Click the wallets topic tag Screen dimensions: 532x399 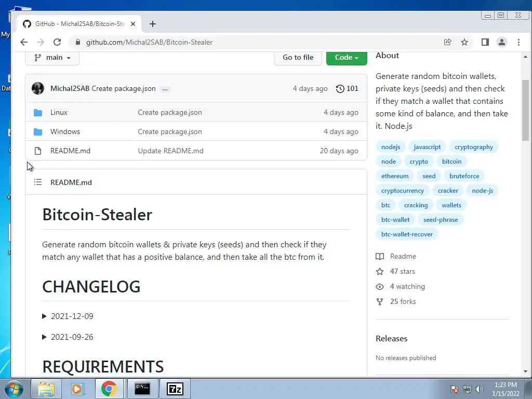tap(451, 205)
